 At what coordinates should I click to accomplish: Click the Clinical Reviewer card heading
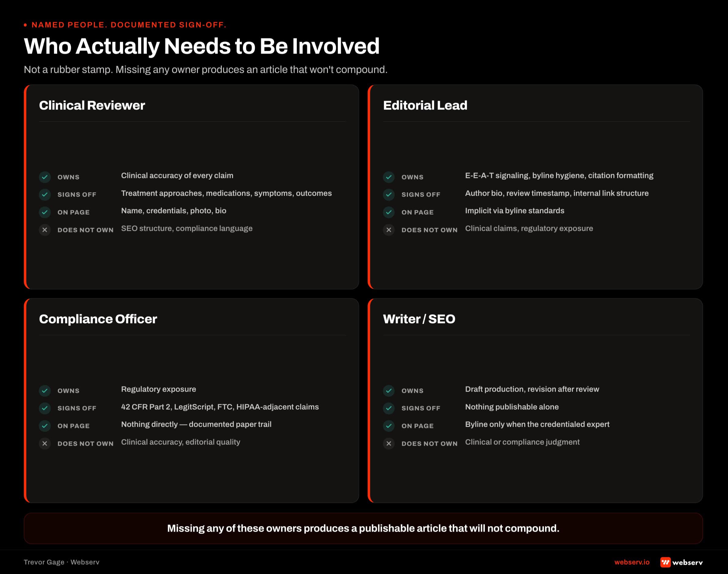point(92,105)
